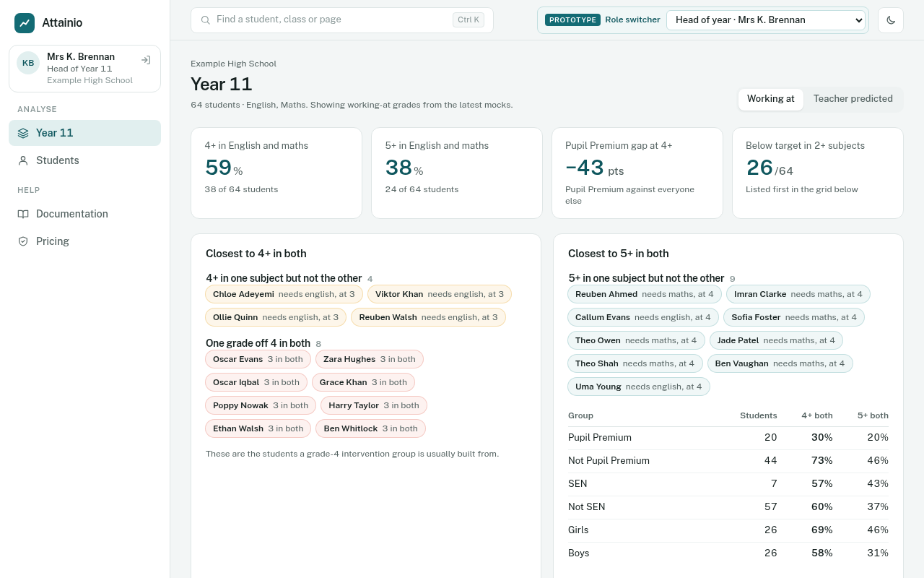Click the shield icon beside Pricing
This screenshot has width=924, height=578.
23,241
